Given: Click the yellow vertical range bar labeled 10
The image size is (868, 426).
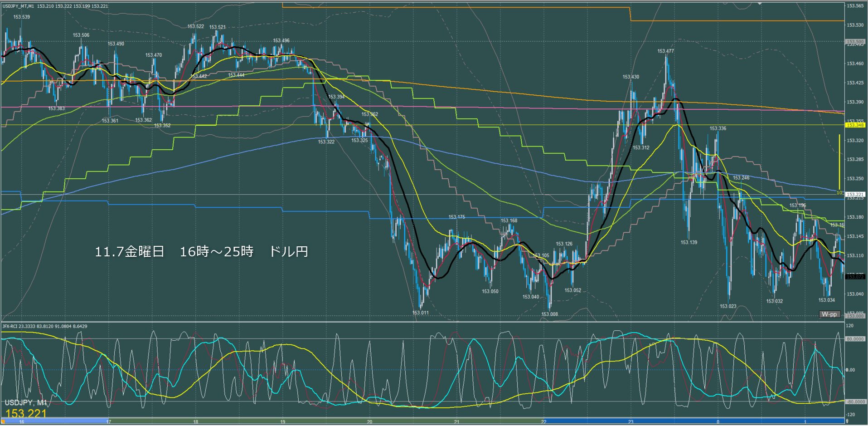Looking at the screenshot, I should coord(839,161).
